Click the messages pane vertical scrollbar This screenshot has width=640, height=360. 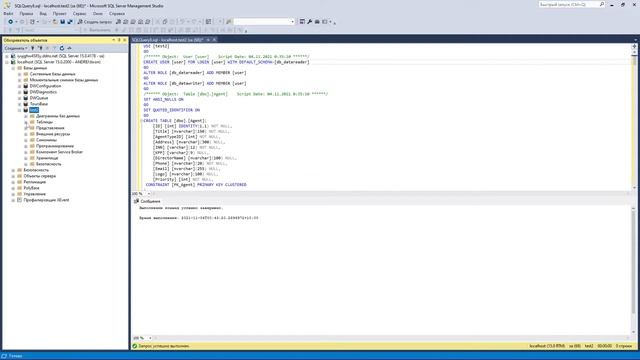(634, 269)
